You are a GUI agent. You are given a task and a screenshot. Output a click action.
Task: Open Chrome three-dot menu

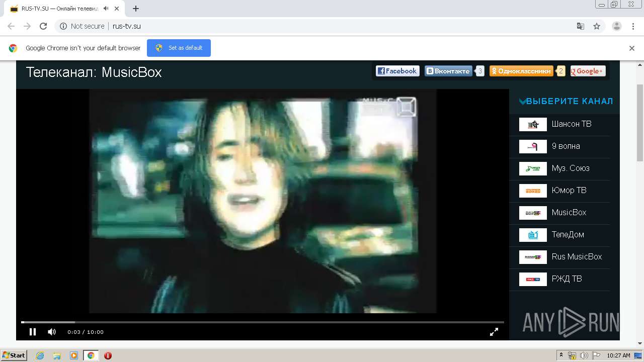(x=633, y=26)
